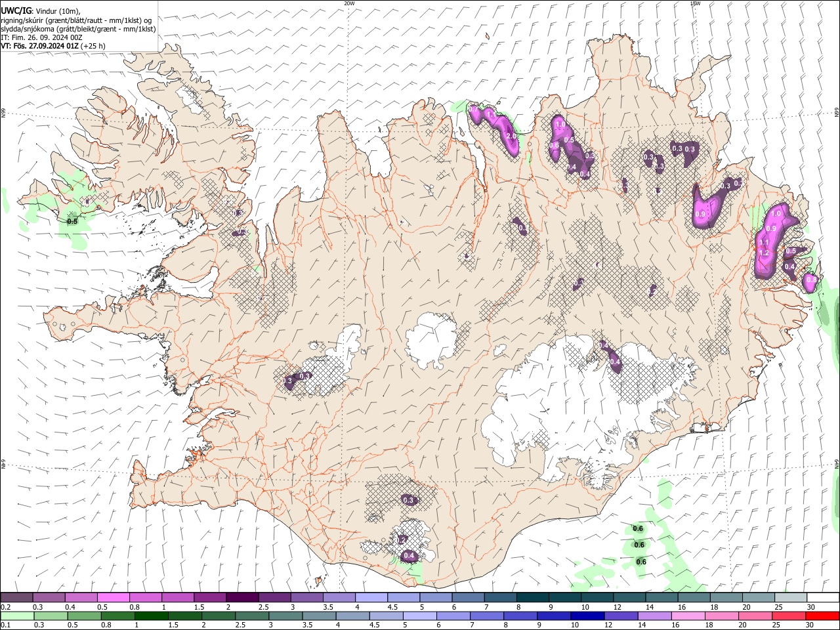Pick the dark teal snow swatch labeled 8
840x630 pixels.
point(532,597)
